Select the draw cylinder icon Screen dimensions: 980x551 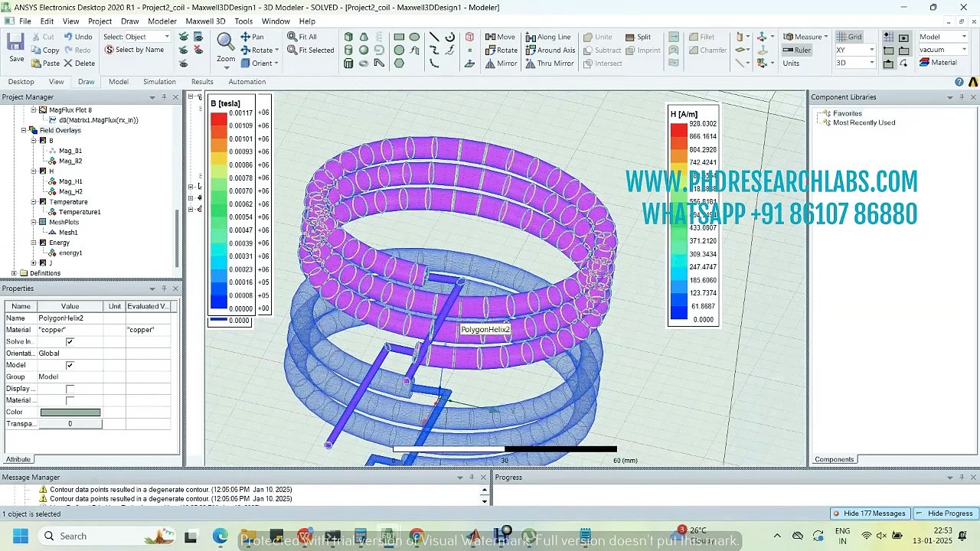click(348, 50)
